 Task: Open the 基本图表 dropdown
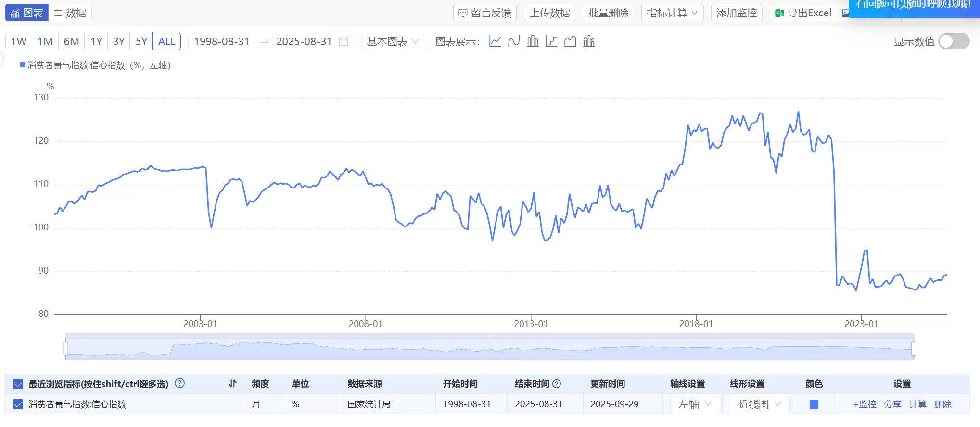pyautogui.click(x=393, y=41)
